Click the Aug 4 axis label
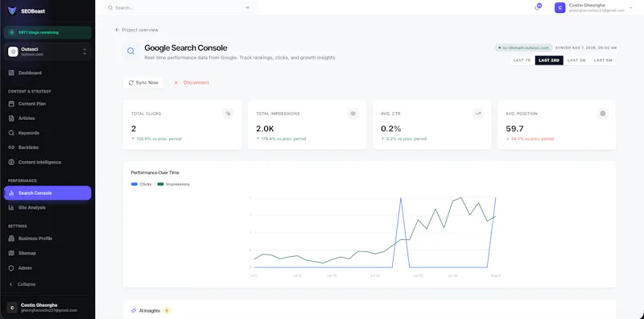The width and height of the screenshot is (644, 319). coord(496,275)
